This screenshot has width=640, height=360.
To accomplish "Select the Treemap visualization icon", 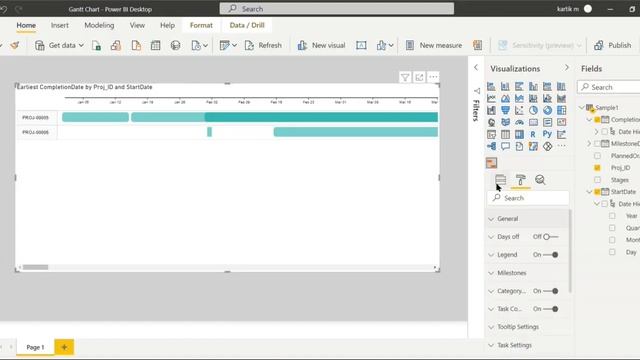I will [562, 110].
